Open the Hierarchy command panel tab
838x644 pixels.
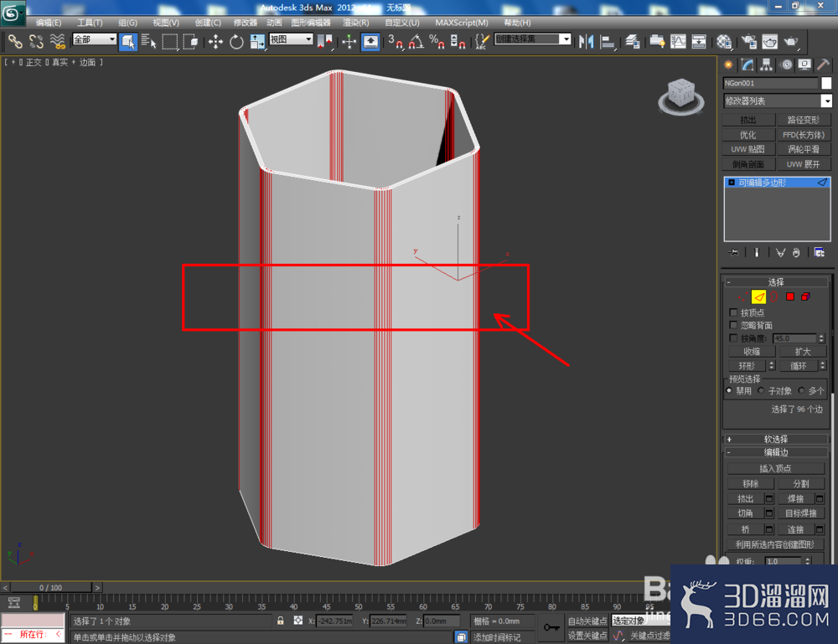coord(767,64)
